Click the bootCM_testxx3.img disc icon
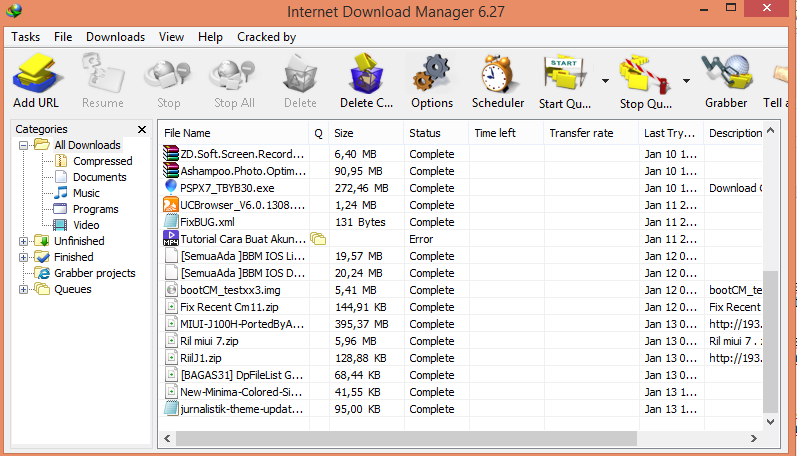797x456 pixels. [x=171, y=290]
